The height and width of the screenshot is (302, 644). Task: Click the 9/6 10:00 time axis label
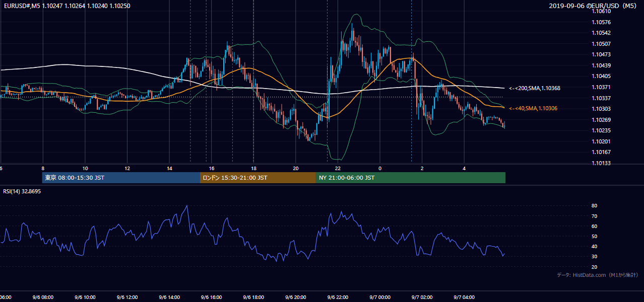coord(85,297)
